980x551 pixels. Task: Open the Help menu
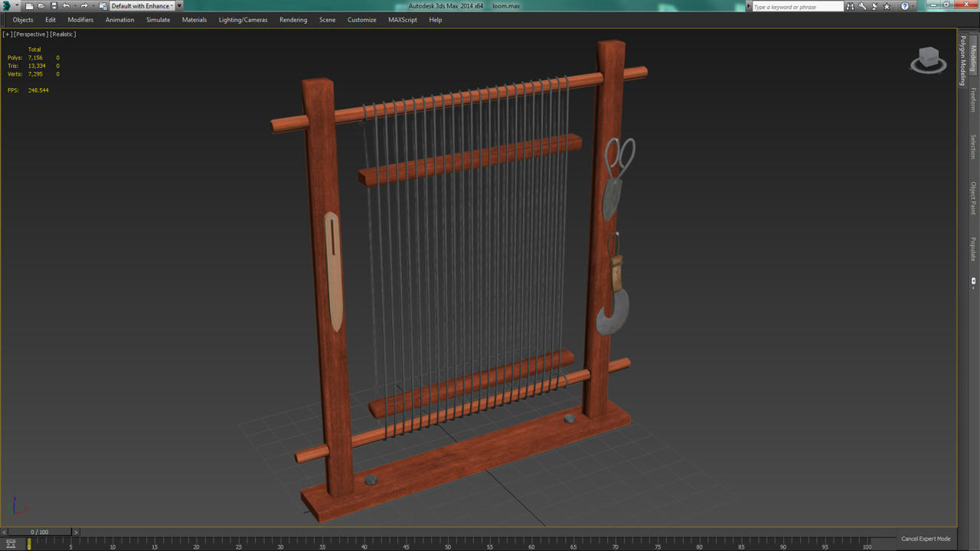tap(436, 20)
